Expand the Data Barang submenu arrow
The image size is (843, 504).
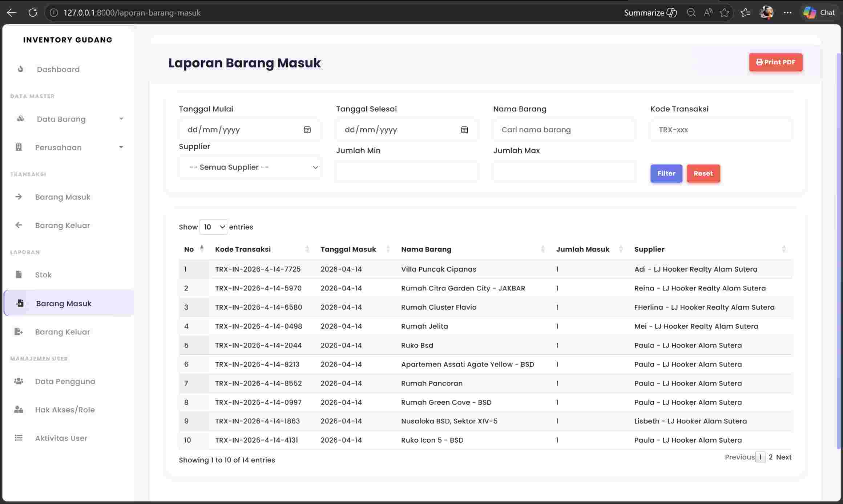121,119
